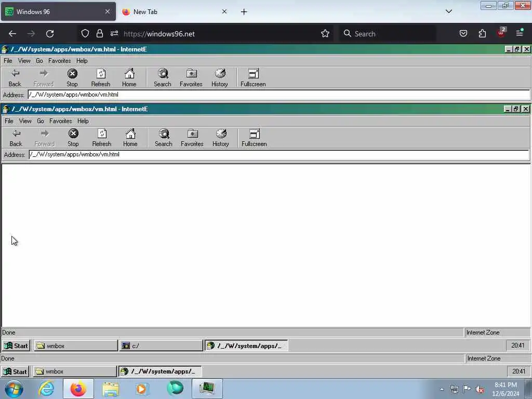Open site permissions icon in URL bar
532x399 pixels.
pyautogui.click(x=114, y=33)
